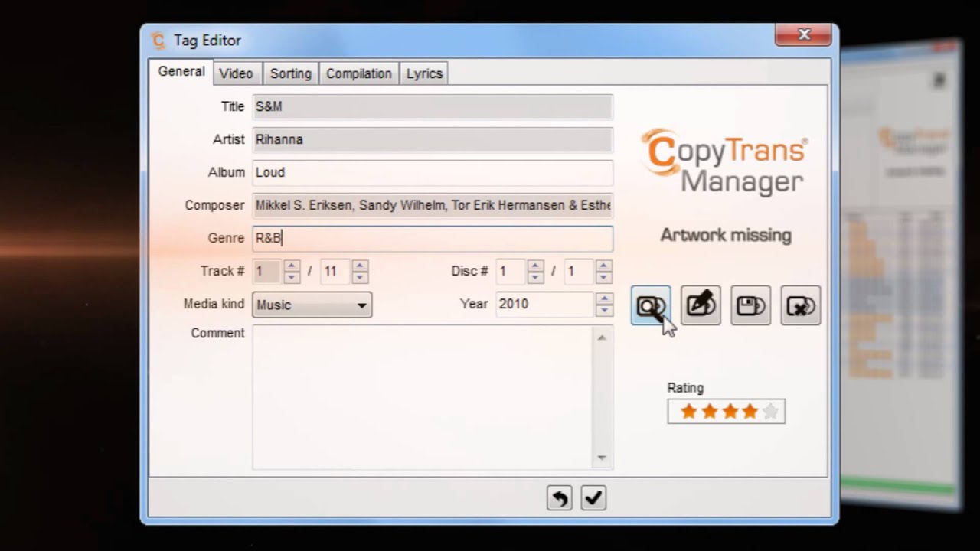
Task: Click the Composer field
Action: click(433, 205)
